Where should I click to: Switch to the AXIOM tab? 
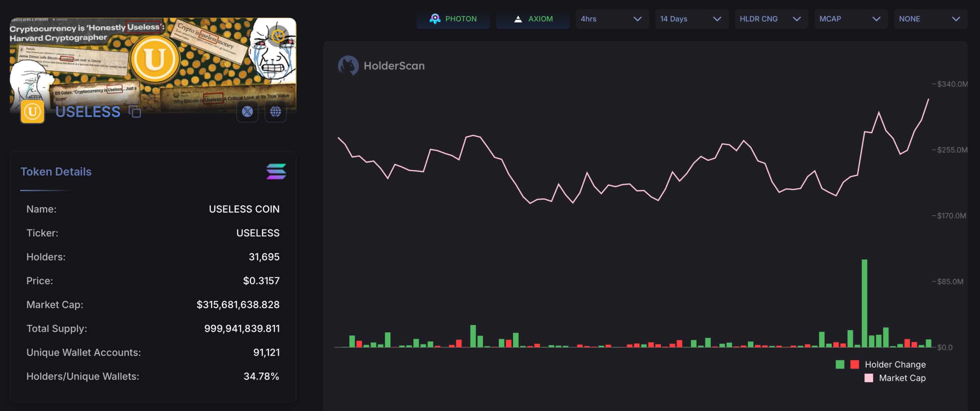(532, 18)
